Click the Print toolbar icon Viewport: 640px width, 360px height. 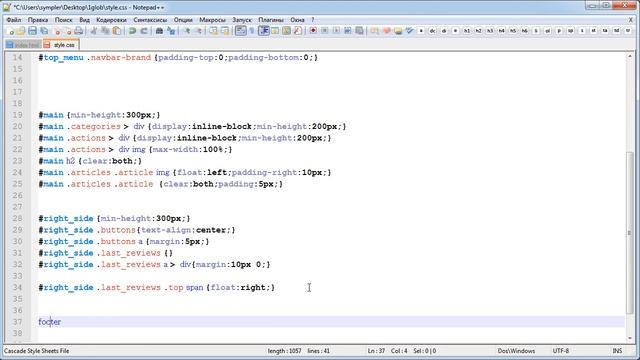79,31
